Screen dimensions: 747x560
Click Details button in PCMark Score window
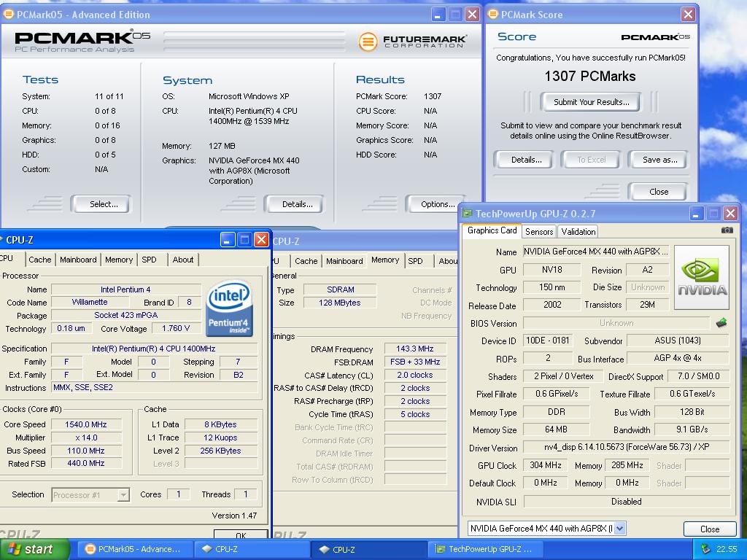click(526, 160)
